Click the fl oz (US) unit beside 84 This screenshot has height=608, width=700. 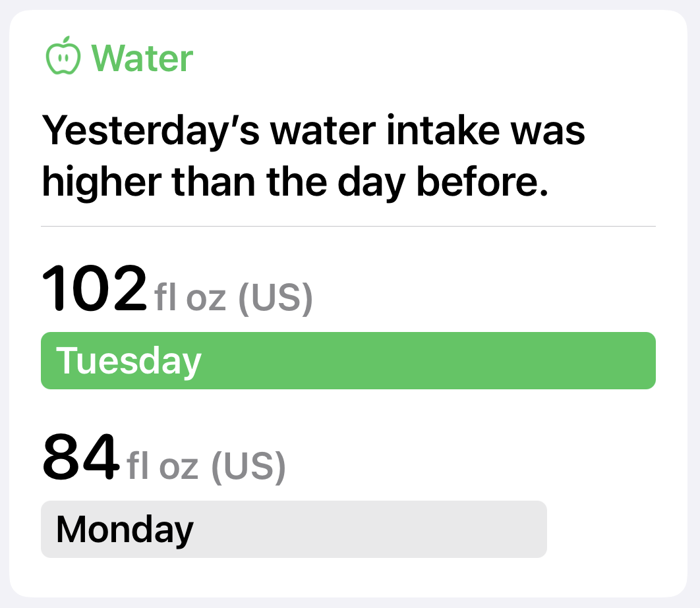[x=206, y=466]
